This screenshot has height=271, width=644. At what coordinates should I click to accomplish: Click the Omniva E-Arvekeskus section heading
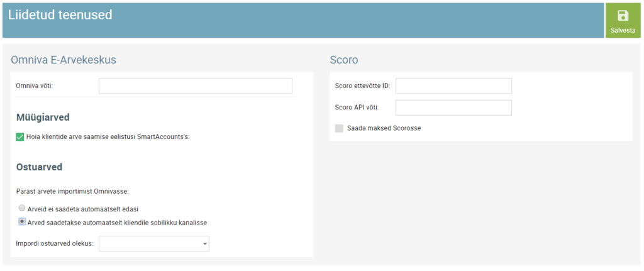coord(64,60)
